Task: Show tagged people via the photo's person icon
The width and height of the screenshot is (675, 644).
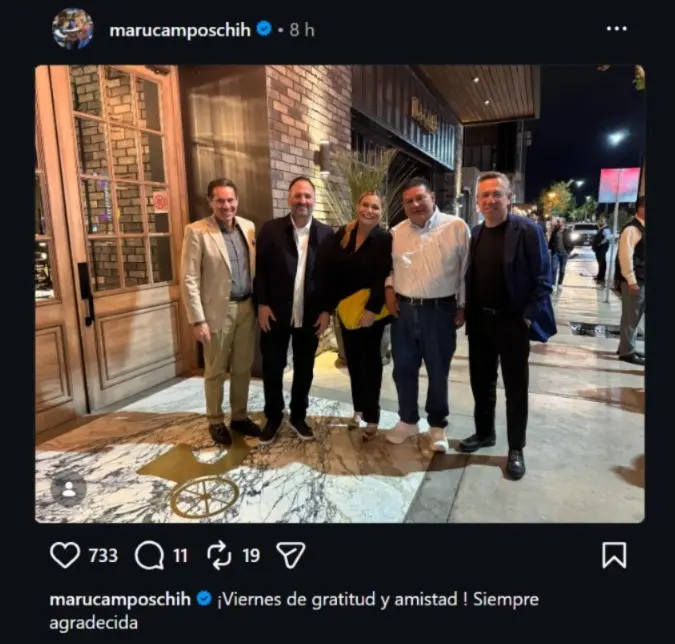Action: (68, 489)
